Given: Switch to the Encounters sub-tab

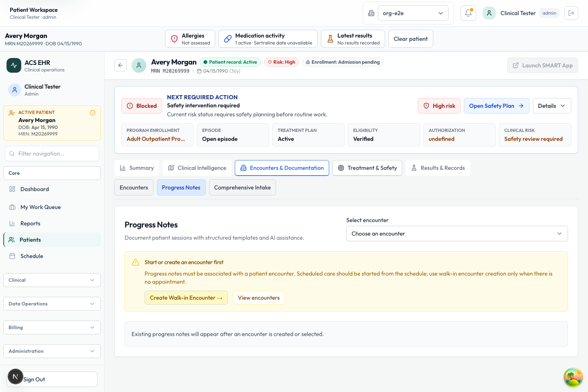Looking at the screenshot, I should coord(134,187).
